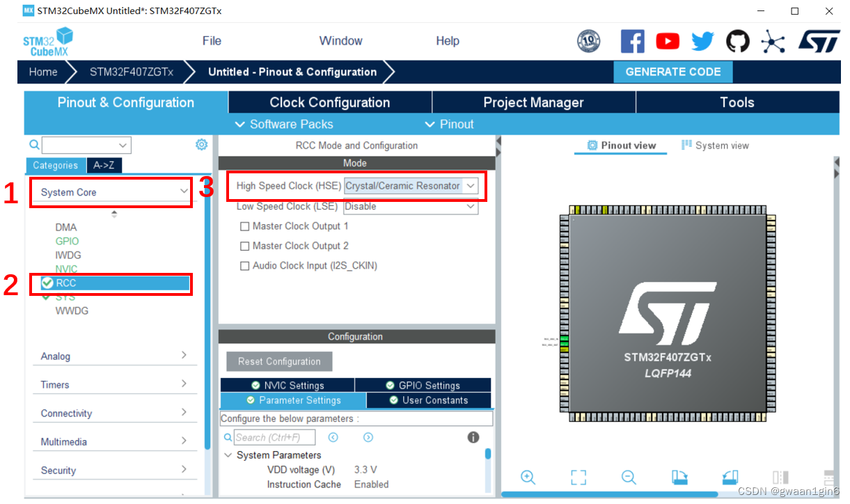Open the Software Packs dropdown
850x504 pixels.
[x=284, y=124]
